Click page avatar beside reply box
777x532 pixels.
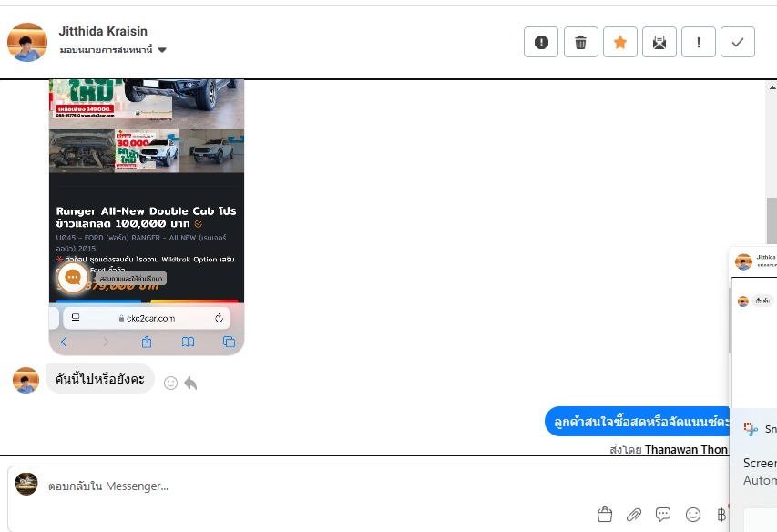tap(26, 484)
